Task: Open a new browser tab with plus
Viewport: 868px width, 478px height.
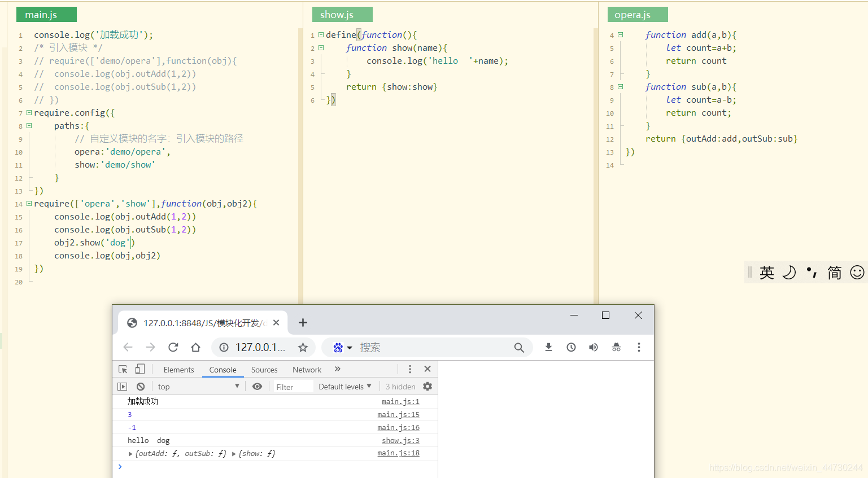Action: coord(303,322)
